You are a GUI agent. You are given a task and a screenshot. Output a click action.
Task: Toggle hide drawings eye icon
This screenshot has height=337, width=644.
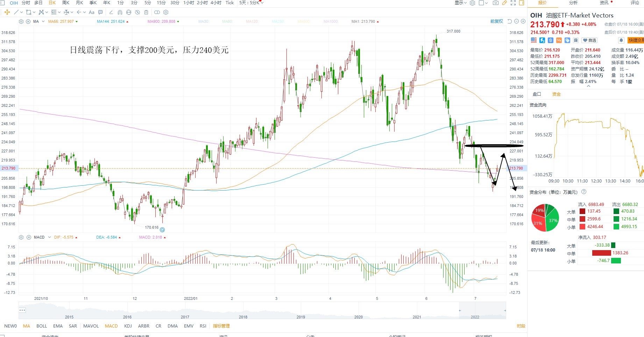point(137,12)
